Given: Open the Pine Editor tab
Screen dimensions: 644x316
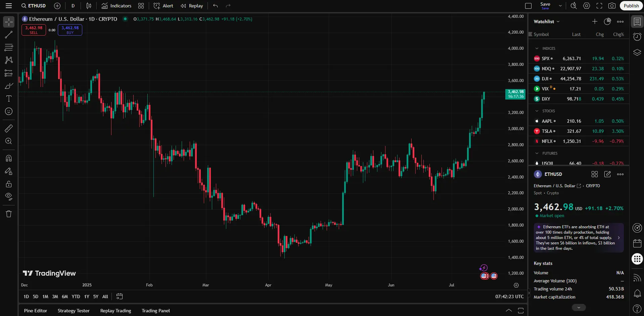Looking at the screenshot, I should coord(36,311).
